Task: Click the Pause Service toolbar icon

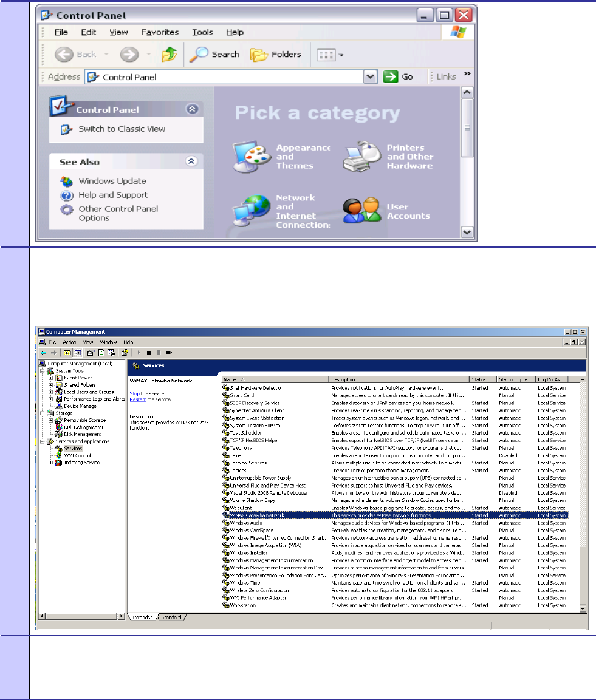Action: [x=159, y=353]
